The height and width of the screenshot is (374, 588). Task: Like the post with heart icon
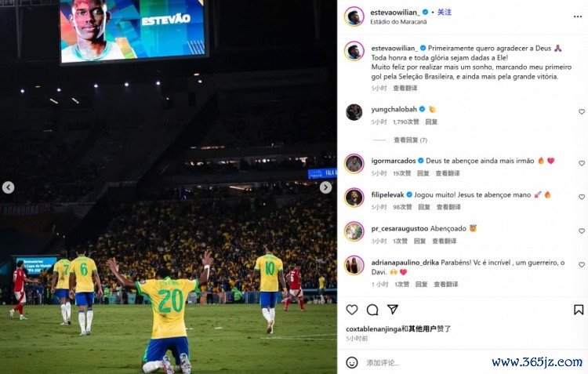pyautogui.click(x=352, y=310)
